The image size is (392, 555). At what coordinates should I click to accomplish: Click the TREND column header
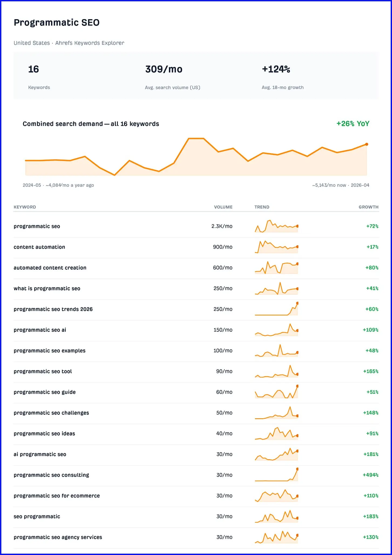(x=262, y=207)
